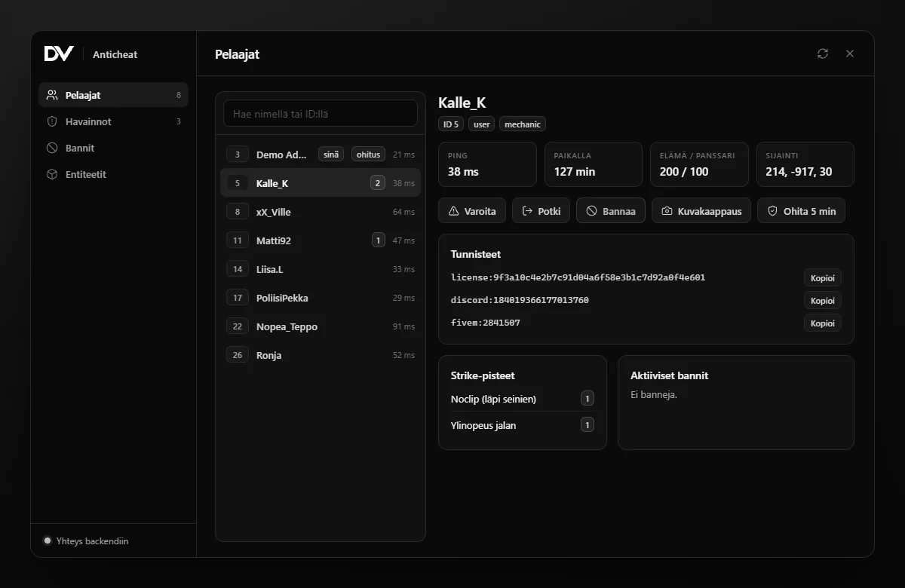Open the Bannit sidebar section

113,148
